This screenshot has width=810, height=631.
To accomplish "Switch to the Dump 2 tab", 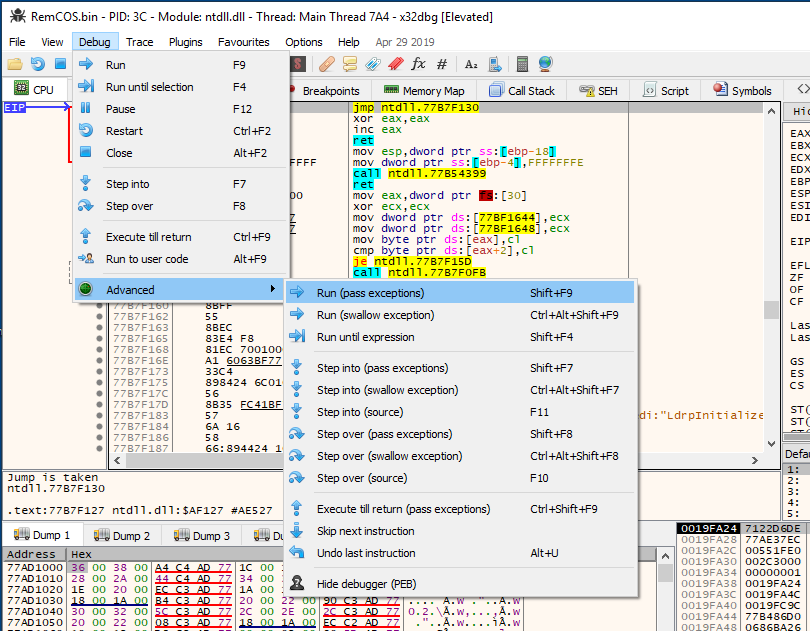I will click(x=122, y=535).
